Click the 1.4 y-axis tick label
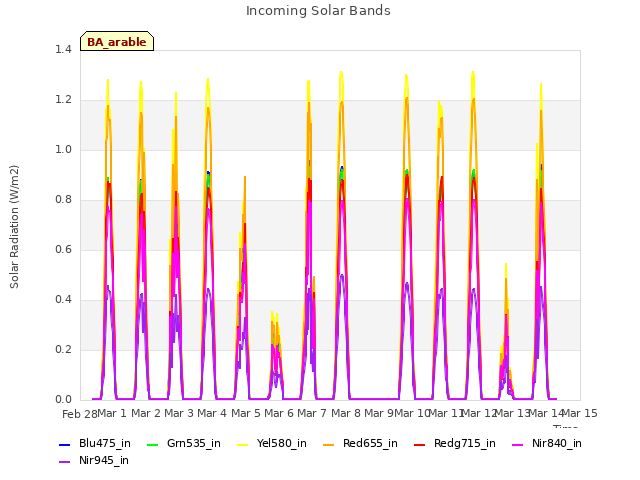Screen dimensions: 640x480 click(x=63, y=49)
